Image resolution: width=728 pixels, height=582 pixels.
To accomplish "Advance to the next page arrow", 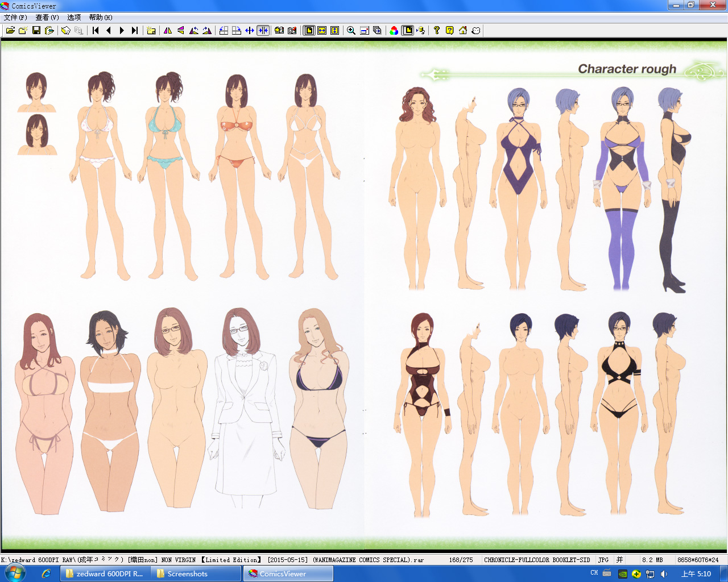I will [121, 31].
